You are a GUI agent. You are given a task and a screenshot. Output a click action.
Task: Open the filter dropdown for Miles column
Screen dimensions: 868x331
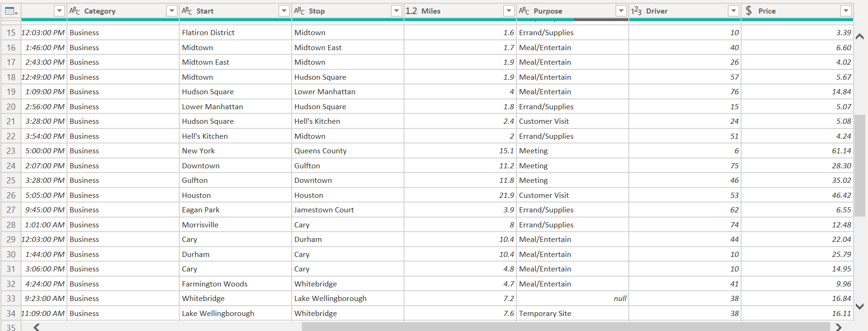[509, 11]
